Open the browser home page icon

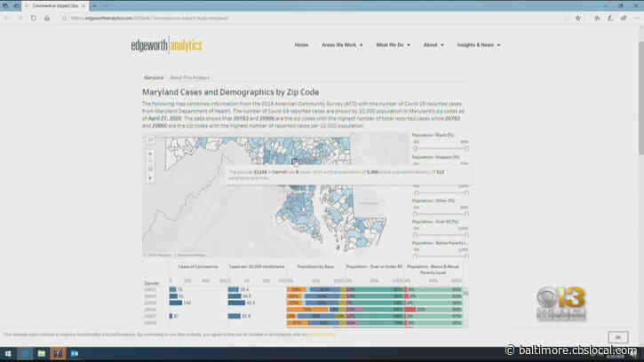[x=47, y=18]
